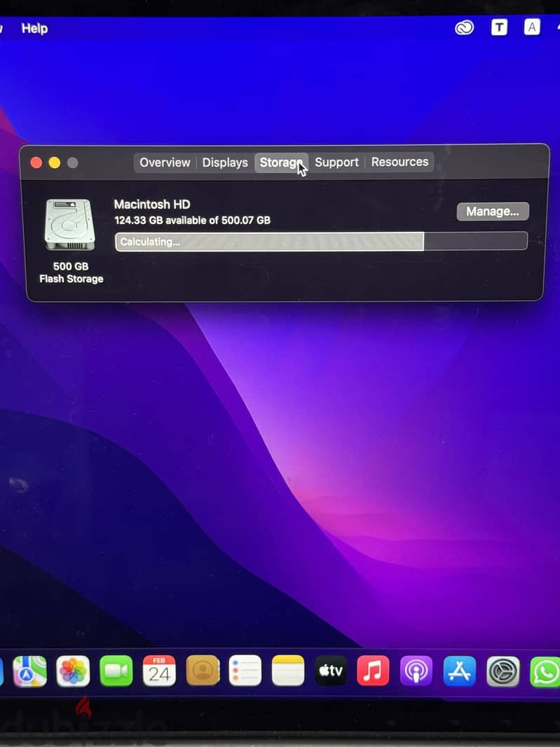
Task: Open the input source A menu bar icon
Action: 532,27
